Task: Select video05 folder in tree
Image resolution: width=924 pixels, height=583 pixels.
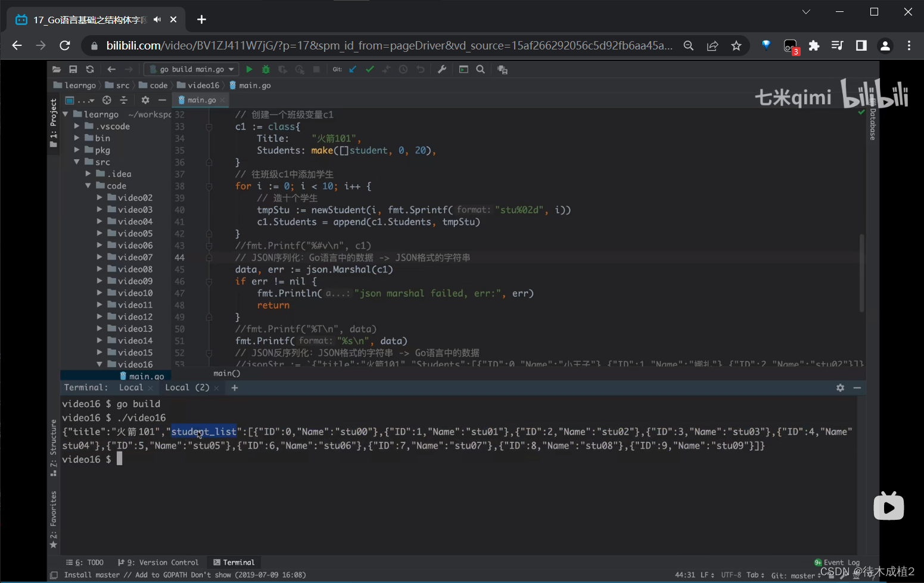Action: point(130,233)
